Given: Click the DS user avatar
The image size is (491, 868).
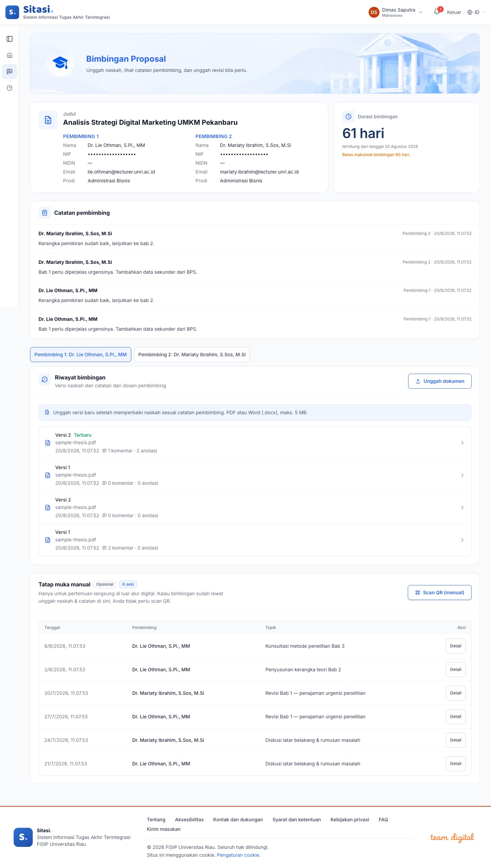Looking at the screenshot, I should [374, 12].
